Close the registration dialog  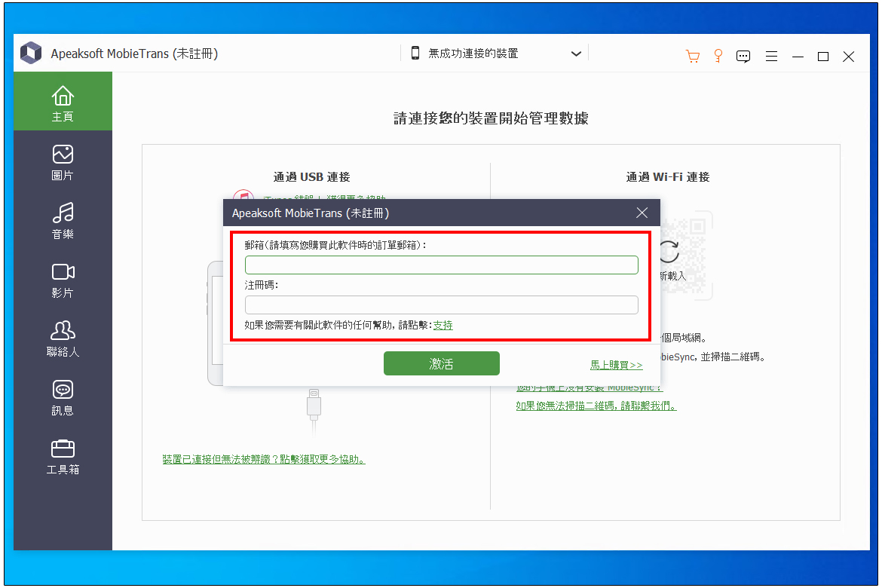click(x=642, y=213)
